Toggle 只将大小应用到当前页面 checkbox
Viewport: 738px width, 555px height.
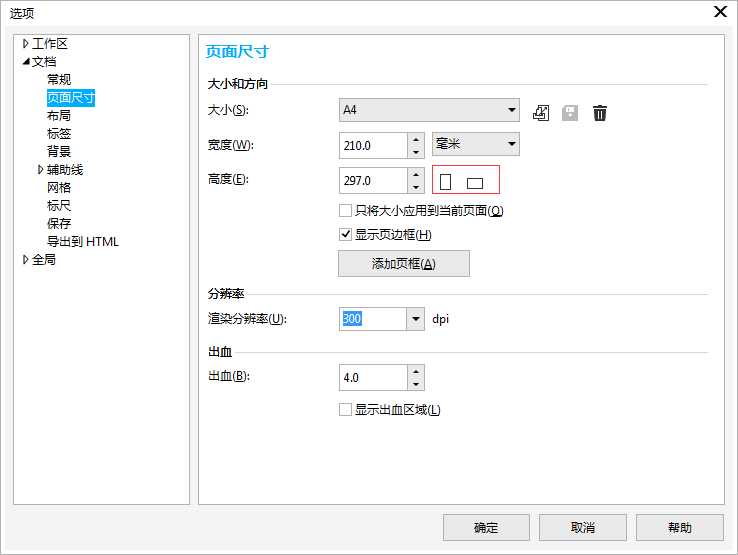coord(346,211)
